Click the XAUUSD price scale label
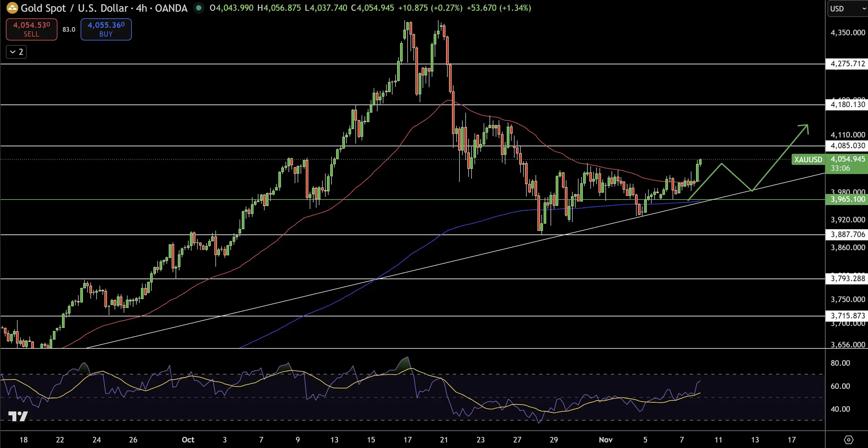The image size is (868, 448). point(808,159)
